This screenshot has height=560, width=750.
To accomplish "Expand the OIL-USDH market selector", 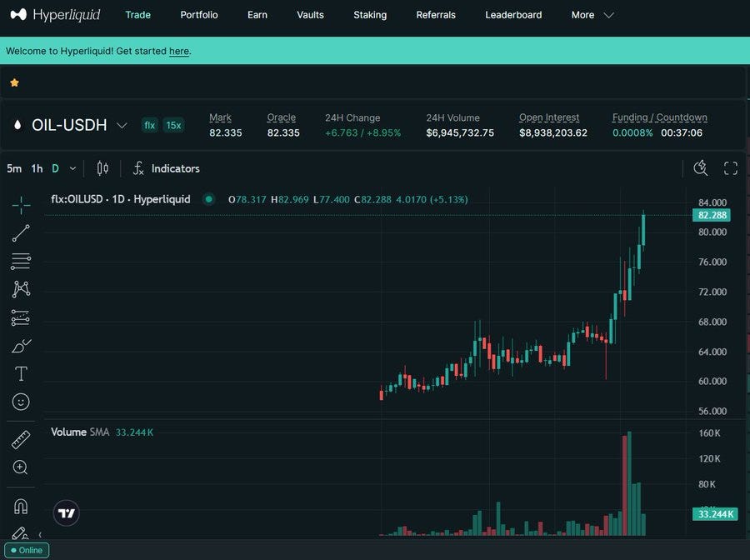I will (x=122, y=125).
